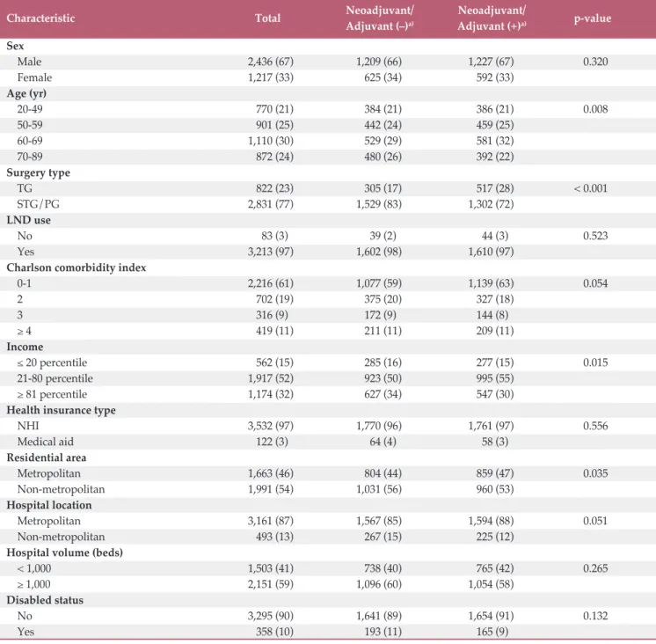Click the 21-80 percentile row label

(55, 378)
